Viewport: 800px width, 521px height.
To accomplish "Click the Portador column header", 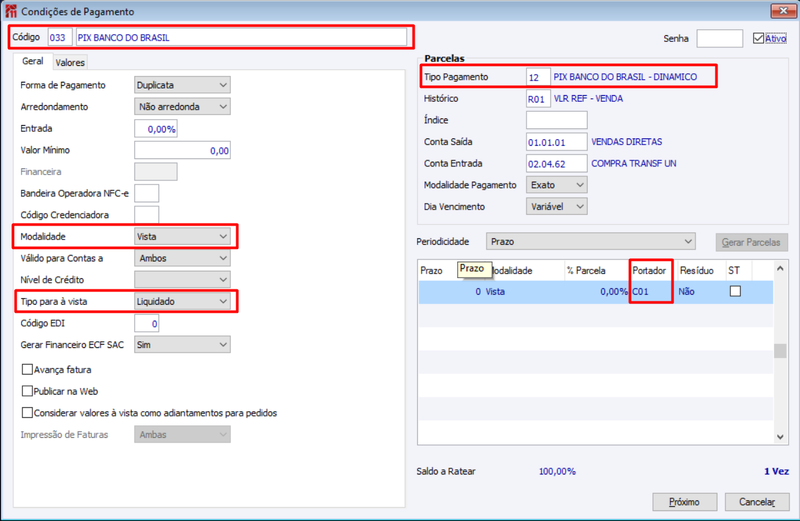I will (x=652, y=270).
